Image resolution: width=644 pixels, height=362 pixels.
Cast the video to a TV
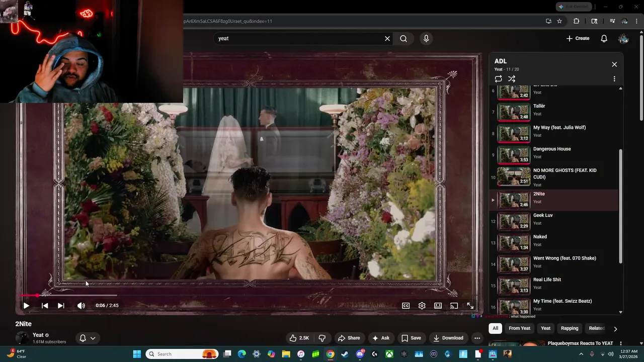tap(454, 305)
